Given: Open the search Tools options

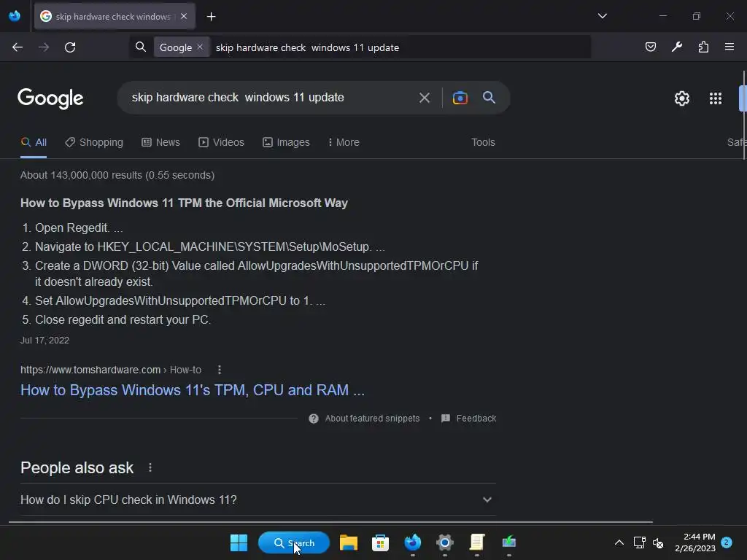Looking at the screenshot, I should tap(483, 142).
